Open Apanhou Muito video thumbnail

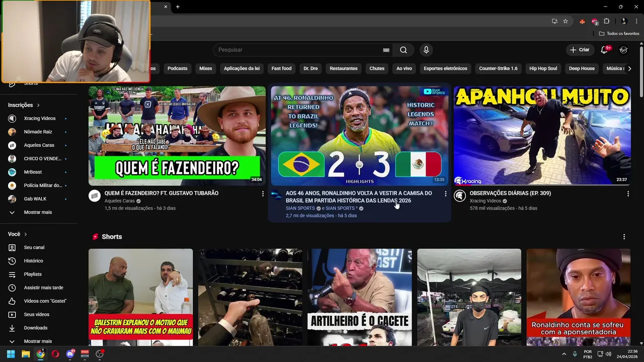point(542,136)
